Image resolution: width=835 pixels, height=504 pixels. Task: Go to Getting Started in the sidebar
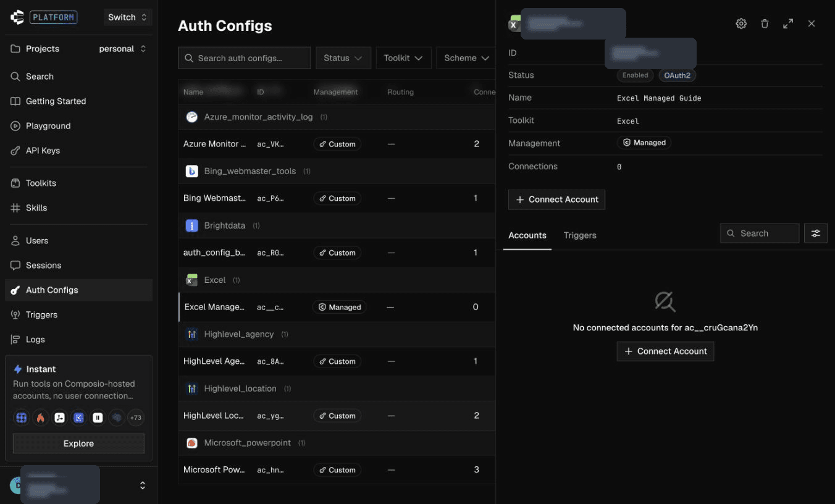[x=79, y=101]
